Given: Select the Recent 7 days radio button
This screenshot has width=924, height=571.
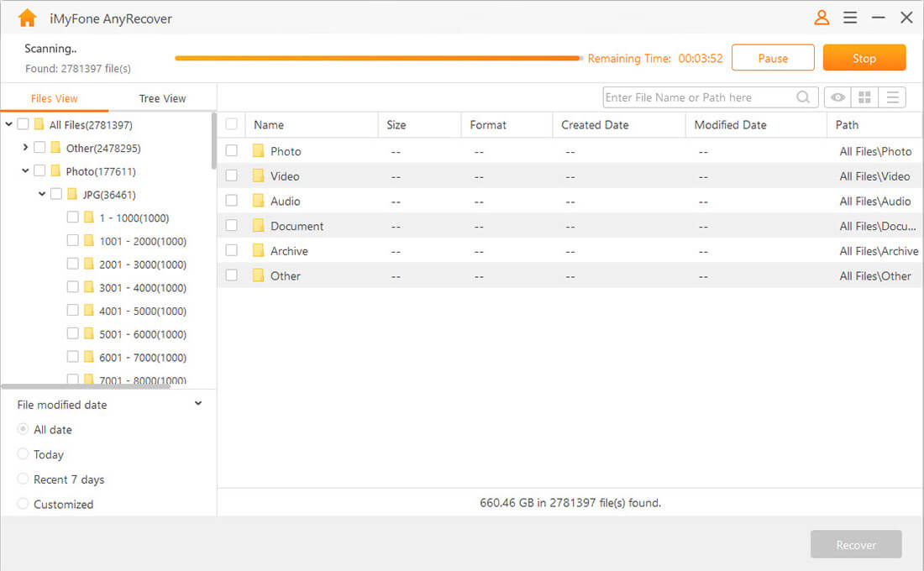Looking at the screenshot, I should pyautogui.click(x=21, y=479).
